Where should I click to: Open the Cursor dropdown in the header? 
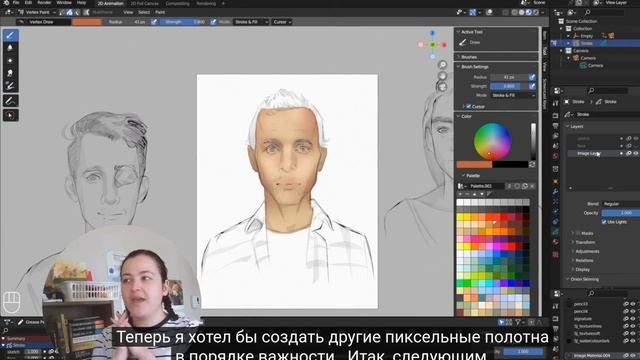pyautogui.click(x=282, y=22)
